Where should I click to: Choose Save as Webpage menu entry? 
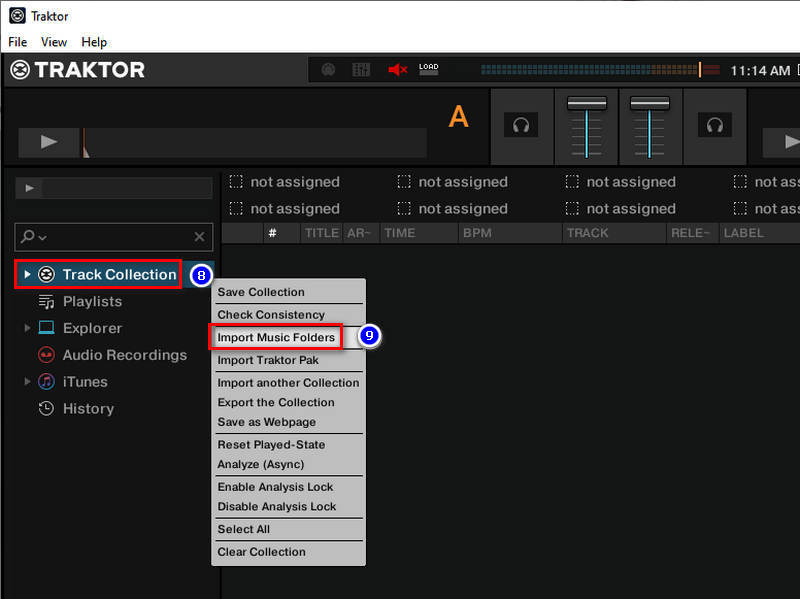pos(288,422)
